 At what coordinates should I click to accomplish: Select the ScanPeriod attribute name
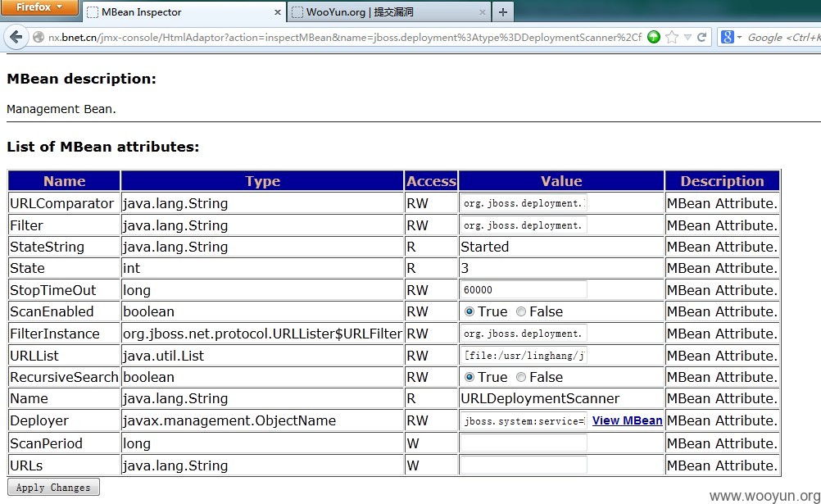tap(46, 443)
